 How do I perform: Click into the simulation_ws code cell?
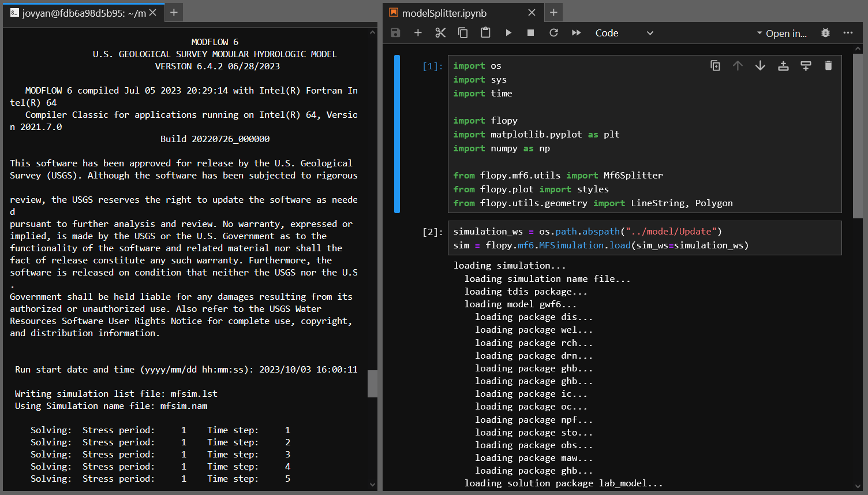pyautogui.click(x=645, y=239)
